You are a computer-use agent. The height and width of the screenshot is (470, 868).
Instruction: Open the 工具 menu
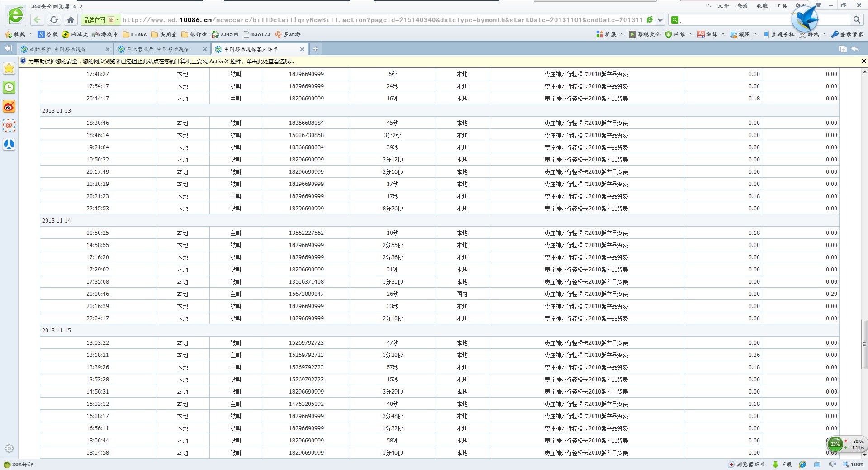coord(781,6)
